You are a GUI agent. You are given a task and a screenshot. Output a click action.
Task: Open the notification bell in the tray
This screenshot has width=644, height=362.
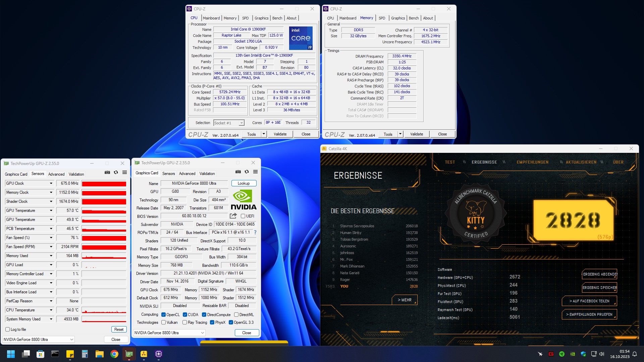click(635, 354)
